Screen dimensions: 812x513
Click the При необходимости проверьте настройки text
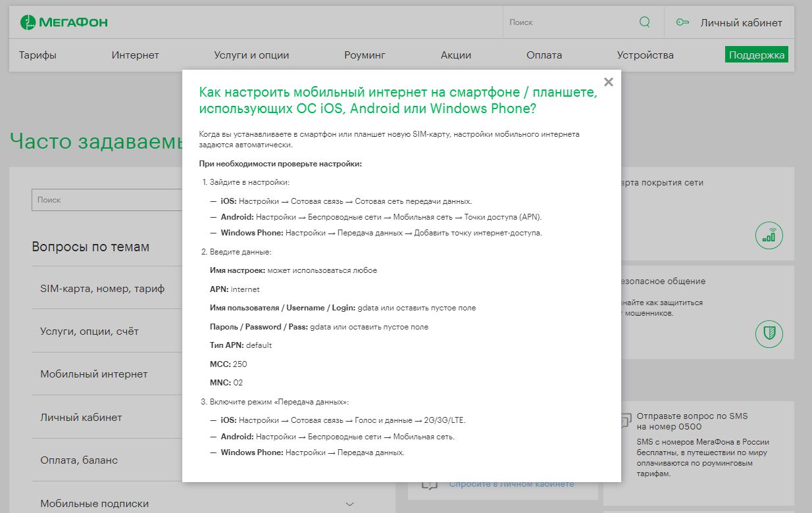coord(280,164)
